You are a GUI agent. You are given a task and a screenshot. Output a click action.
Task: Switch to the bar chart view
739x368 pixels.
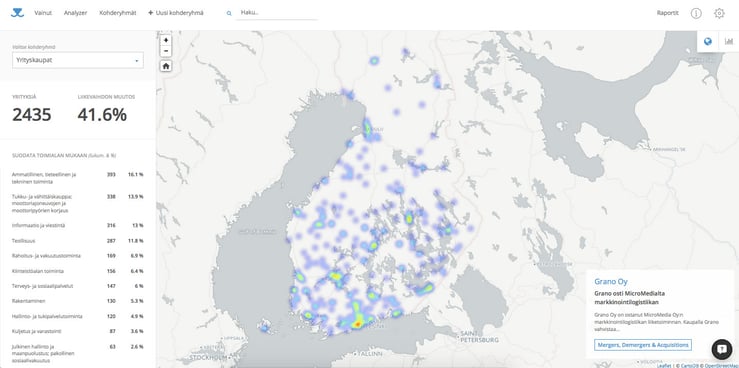pyautogui.click(x=729, y=41)
